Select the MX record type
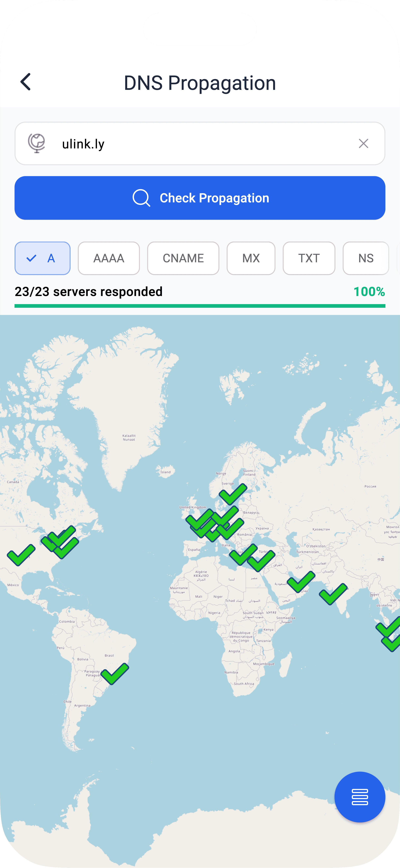The height and width of the screenshot is (868, 400). pyautogui.click(x=251, y=258)
